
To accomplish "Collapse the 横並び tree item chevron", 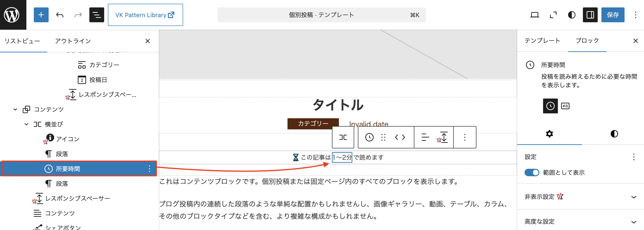I will click(x=26, y=124).
